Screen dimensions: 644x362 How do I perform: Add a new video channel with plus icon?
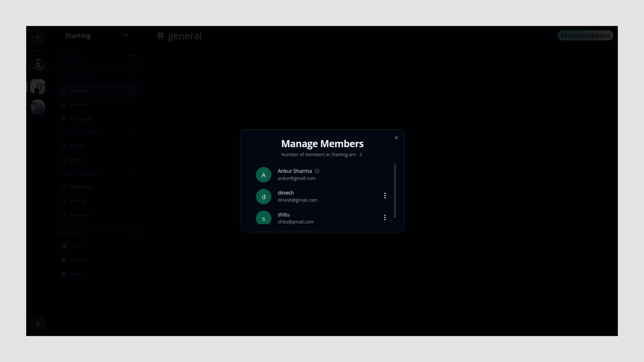(x=135, y=173)
